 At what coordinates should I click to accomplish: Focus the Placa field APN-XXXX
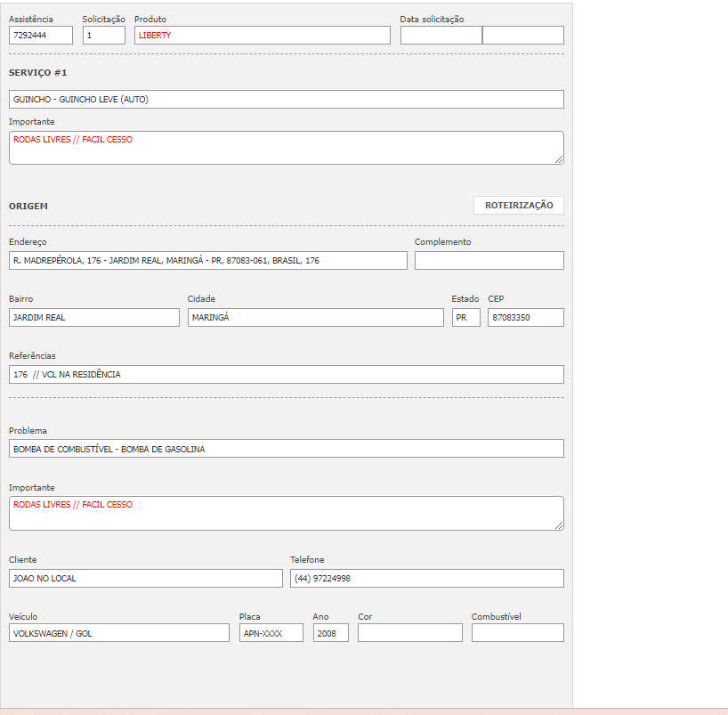271,633
